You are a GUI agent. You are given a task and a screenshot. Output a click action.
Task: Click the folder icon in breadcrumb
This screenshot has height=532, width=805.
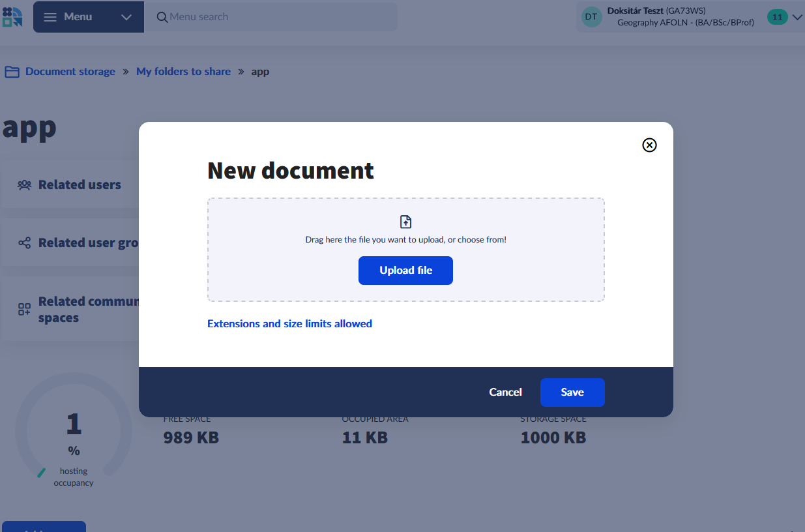click(x=12, y=72)
